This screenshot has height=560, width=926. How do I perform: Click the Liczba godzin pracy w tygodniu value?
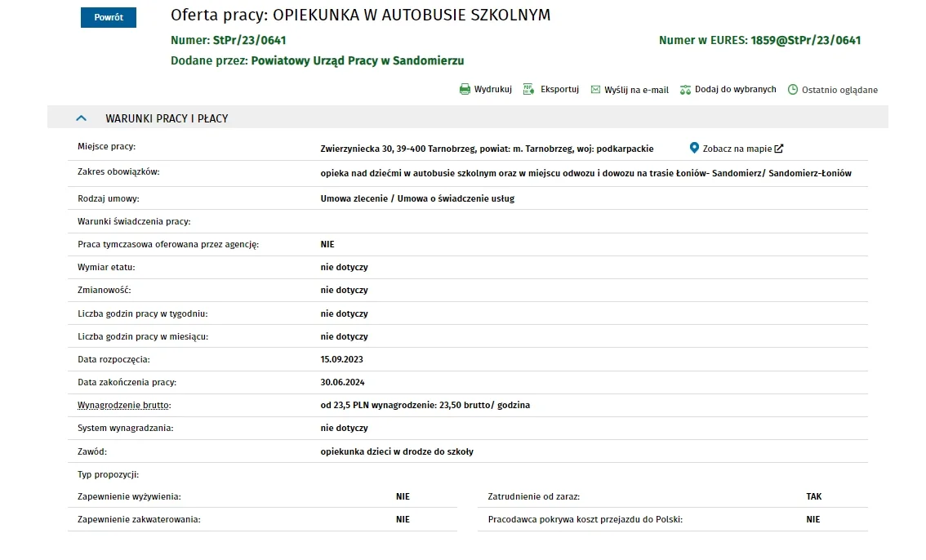click(x=345, y=314)
